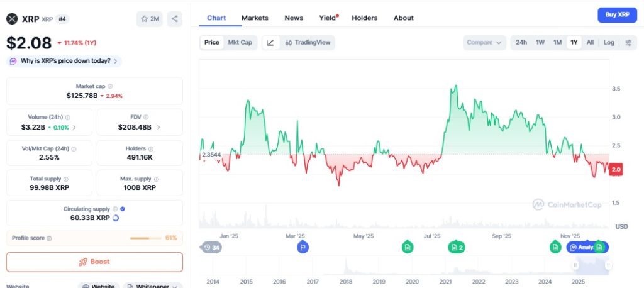This screenshot has width=644, height=288.
Task: Open the share icon button
Action: pos(175,19)
